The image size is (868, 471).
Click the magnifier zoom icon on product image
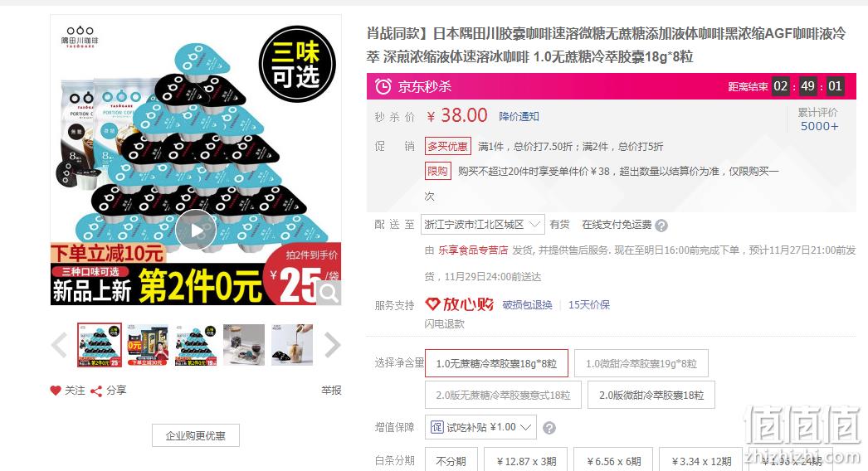pos(329,293)
